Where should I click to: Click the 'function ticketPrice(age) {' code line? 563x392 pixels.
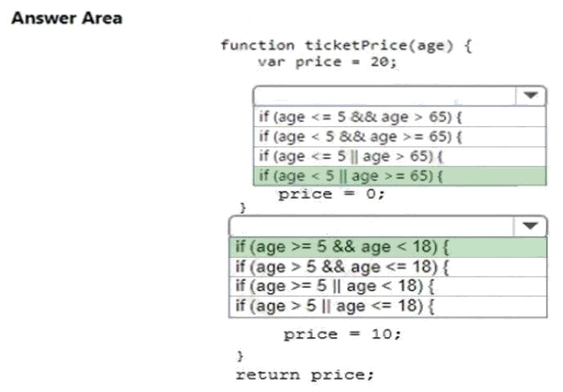point(346,45)
